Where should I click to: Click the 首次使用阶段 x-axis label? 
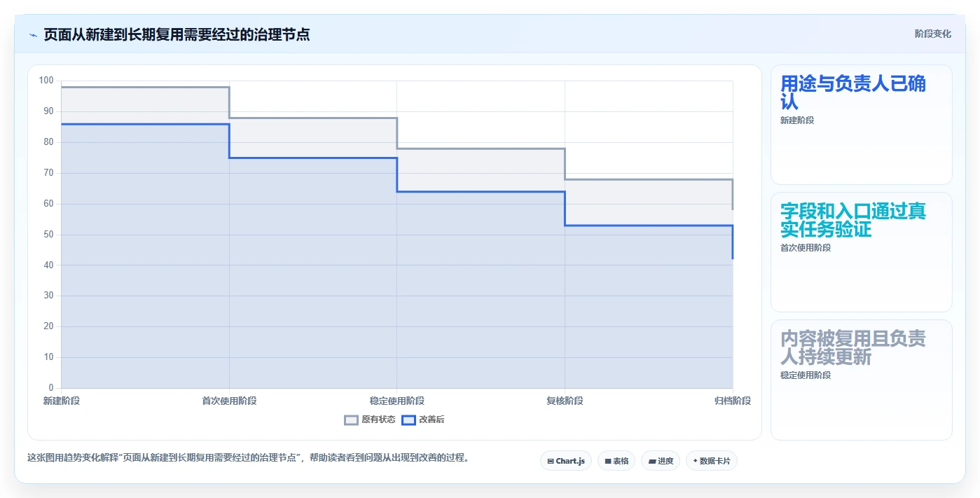click(229, 401)
